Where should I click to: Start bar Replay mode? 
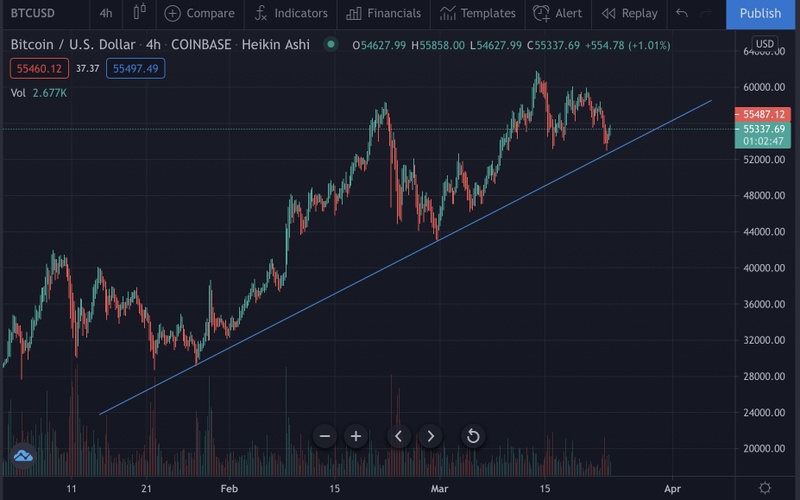click(x=629, y=13)
